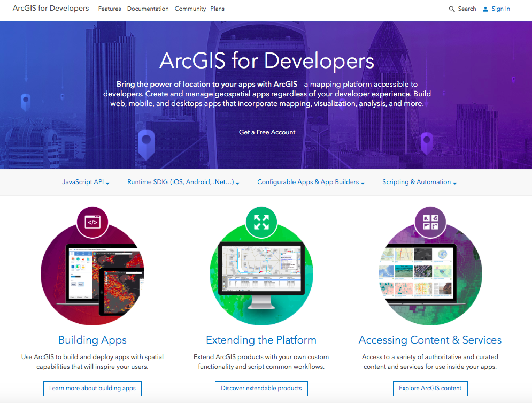Open the Building Apps heading link
The image size is (532, 403).
click(x=92, y=340)
